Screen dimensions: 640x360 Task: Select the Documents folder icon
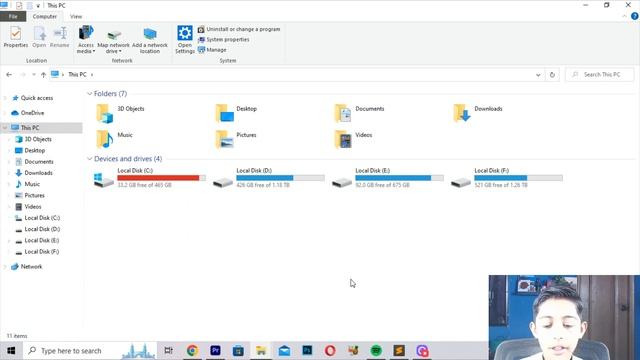pyautogui.click(x=343, y=113)
